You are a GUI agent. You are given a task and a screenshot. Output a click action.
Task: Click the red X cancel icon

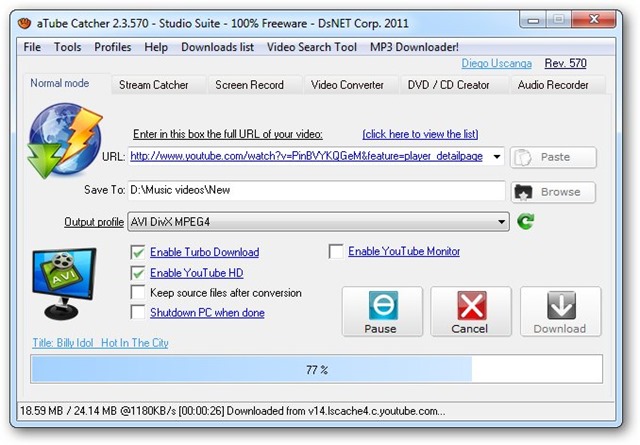tap(471, 305)
